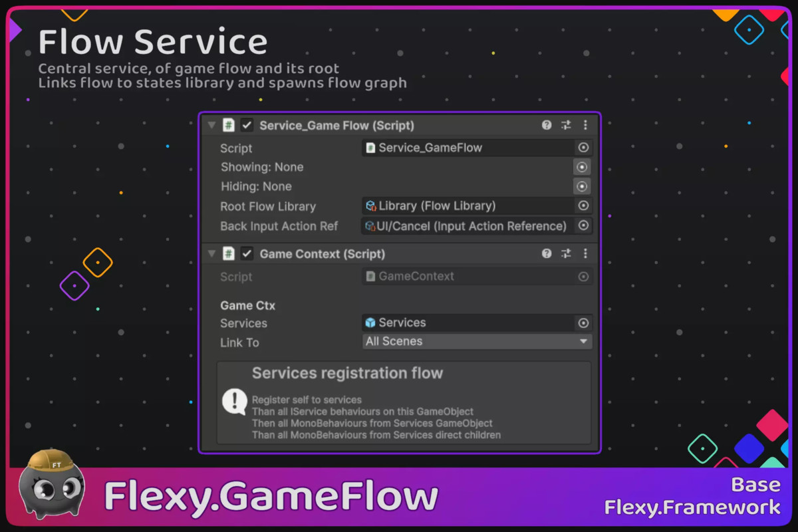Image resolution: width=798 pixels, height=532 pixels.
Task: Open object picker for Service_GameFlow script
Action: click(x=583, y=148)
